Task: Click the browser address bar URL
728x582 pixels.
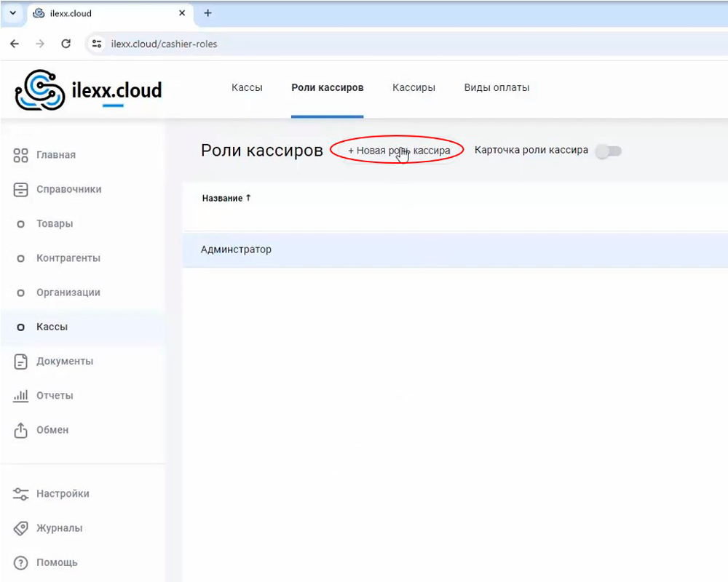Action: [x=164, y=44]
